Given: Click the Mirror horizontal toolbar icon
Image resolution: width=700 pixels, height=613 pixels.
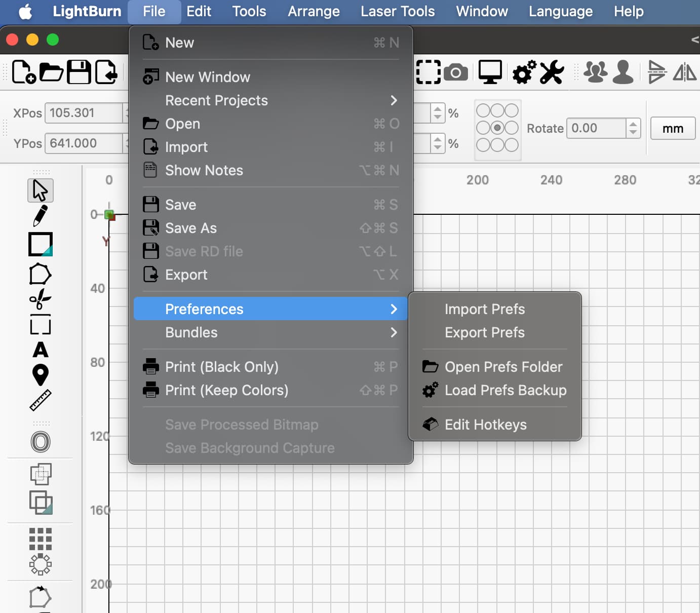Looking at the screenshot, I should tap(685, 72).
